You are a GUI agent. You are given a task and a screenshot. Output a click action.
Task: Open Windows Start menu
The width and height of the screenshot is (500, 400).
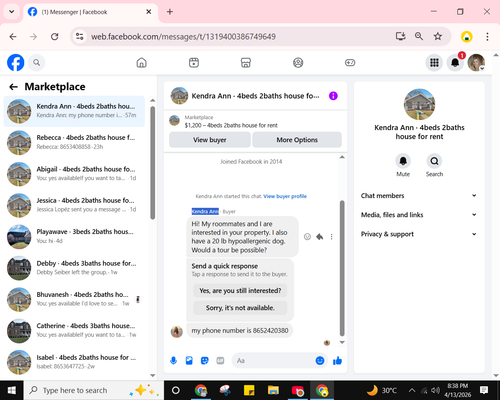click(12, 390)
